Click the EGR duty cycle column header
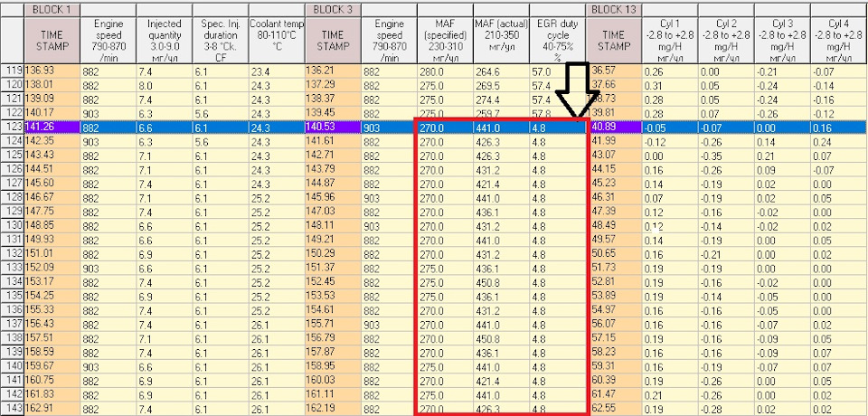The width and height of the screenshot is (868, 416). pyautogui.click(x=558, y=41)
